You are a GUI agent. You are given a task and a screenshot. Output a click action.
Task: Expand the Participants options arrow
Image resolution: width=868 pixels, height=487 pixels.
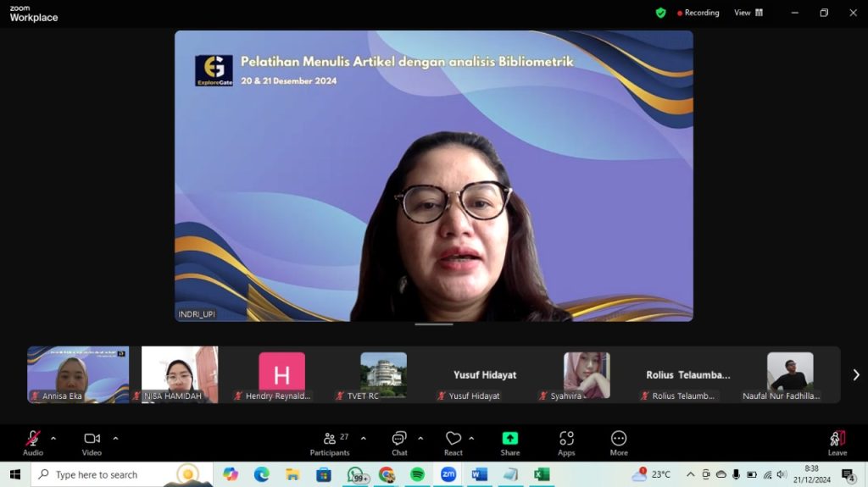click(364, 438)
